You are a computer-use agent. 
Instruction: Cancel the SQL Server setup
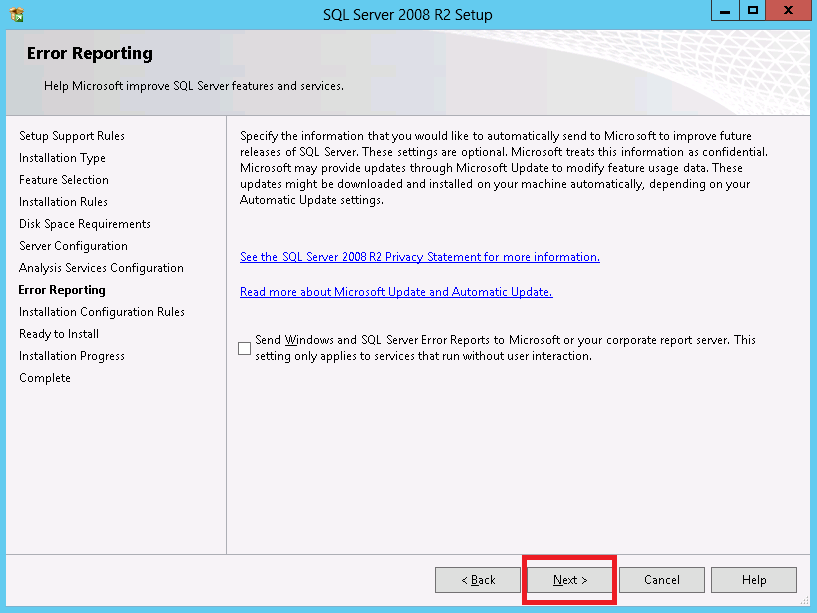click(662, 580)
